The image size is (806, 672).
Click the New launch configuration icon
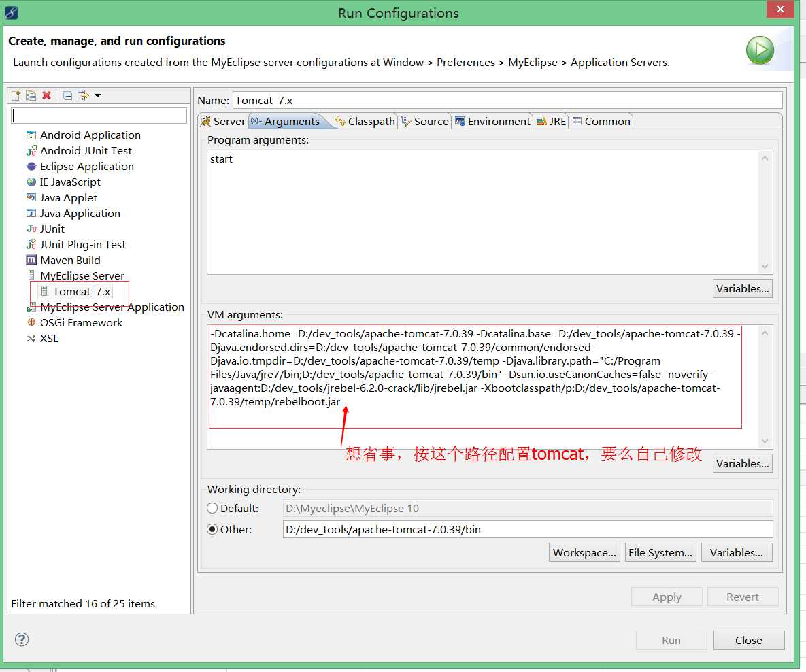click(16, 96)
